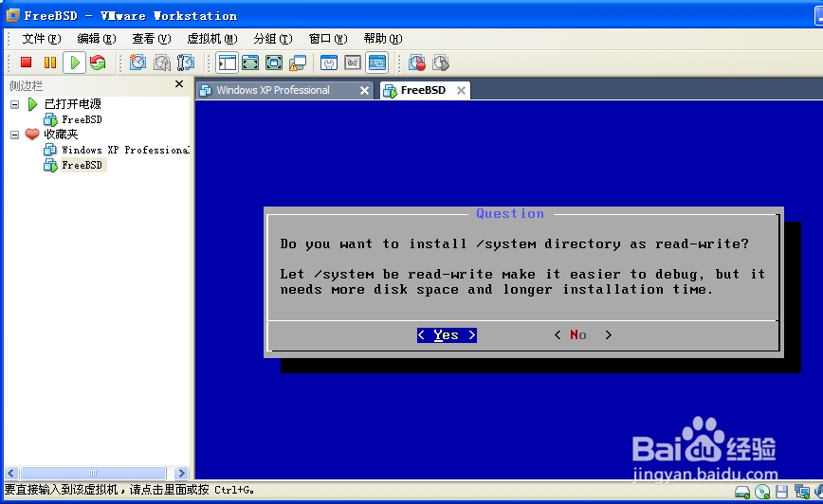Image resolution: width=823 pixels, height=504 pixels.
Task: Click the Revert to snapshot icon
Action: click(x=161, y=63)
